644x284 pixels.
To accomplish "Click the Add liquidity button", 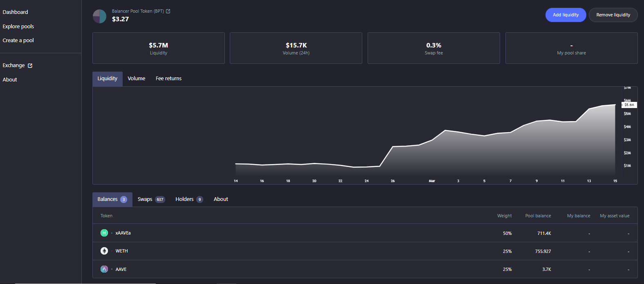I will (565, 15).
